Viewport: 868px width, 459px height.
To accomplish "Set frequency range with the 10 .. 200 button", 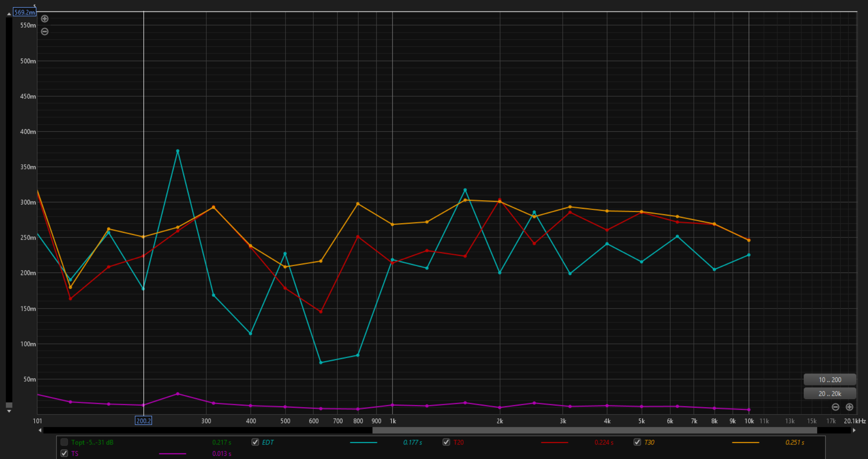I will (x=829, y=379).
